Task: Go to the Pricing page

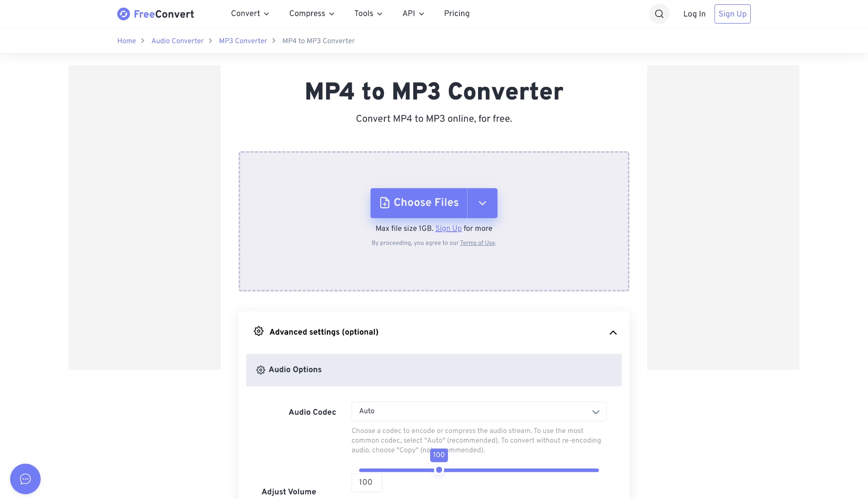Action: click(457, 14)
